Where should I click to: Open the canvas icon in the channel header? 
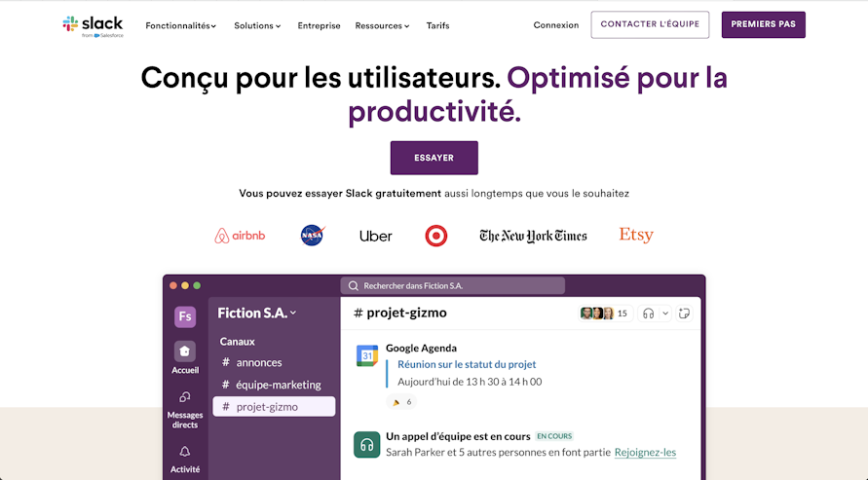pyautogui.click(x=684, y=314)
